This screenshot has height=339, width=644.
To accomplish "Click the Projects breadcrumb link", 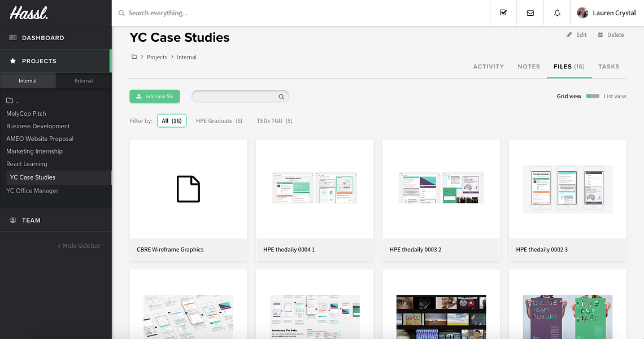I will click(157, 57).
